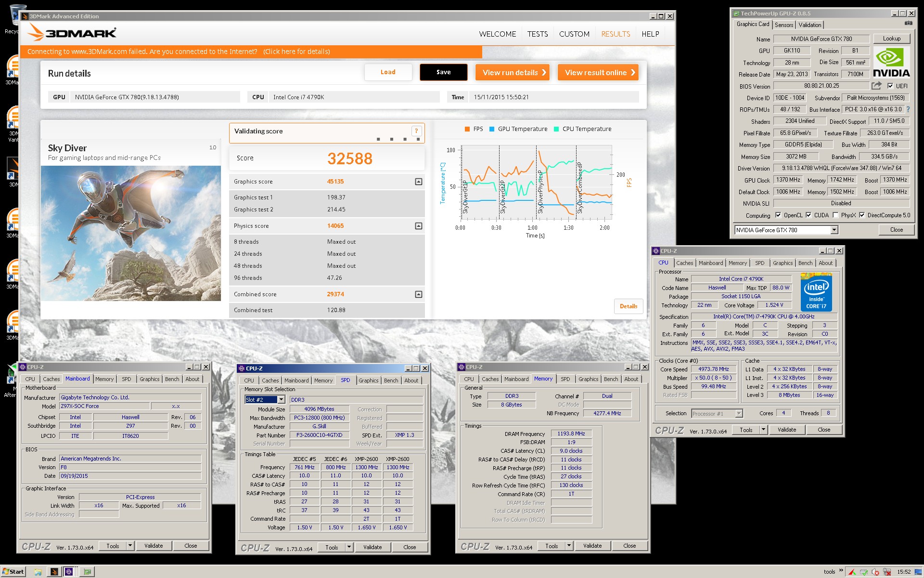The width and height of the screenshot is (924, 578).
Task: Toggle the PhysX checkbox
Action: click(x=835, y=215)
